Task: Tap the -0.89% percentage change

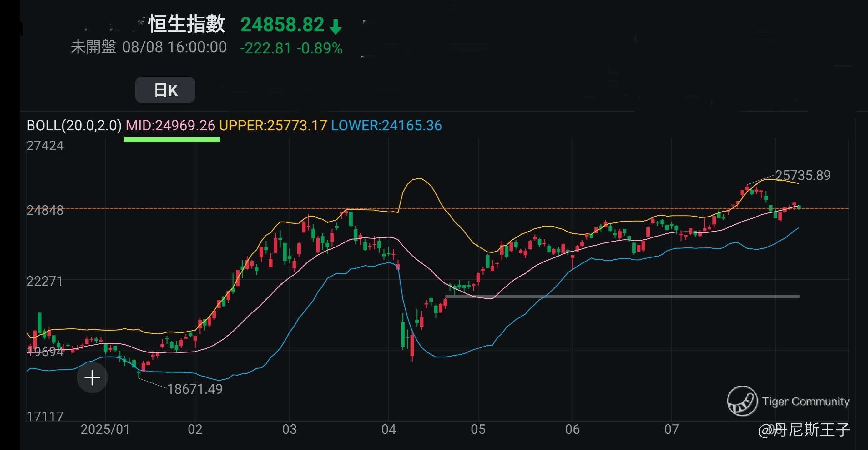Action: click(x=320, y=48)
